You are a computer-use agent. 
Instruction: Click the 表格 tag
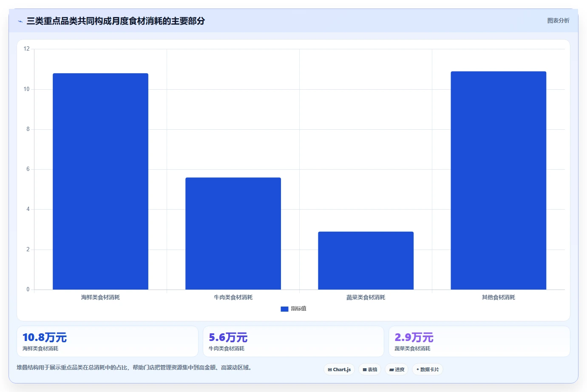coord(370,369)
